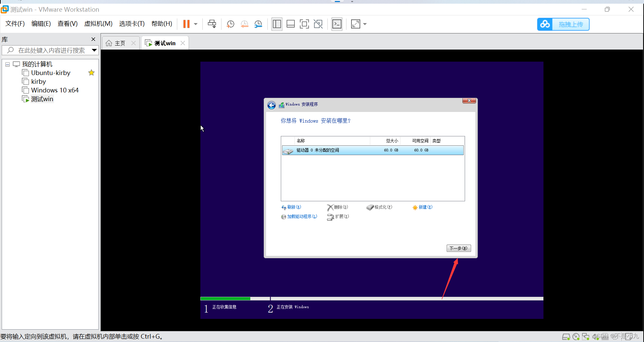Click the CD/DVD drive status icon
The height and width of the screenshot is (342, 644).
[x=576, y=337]
